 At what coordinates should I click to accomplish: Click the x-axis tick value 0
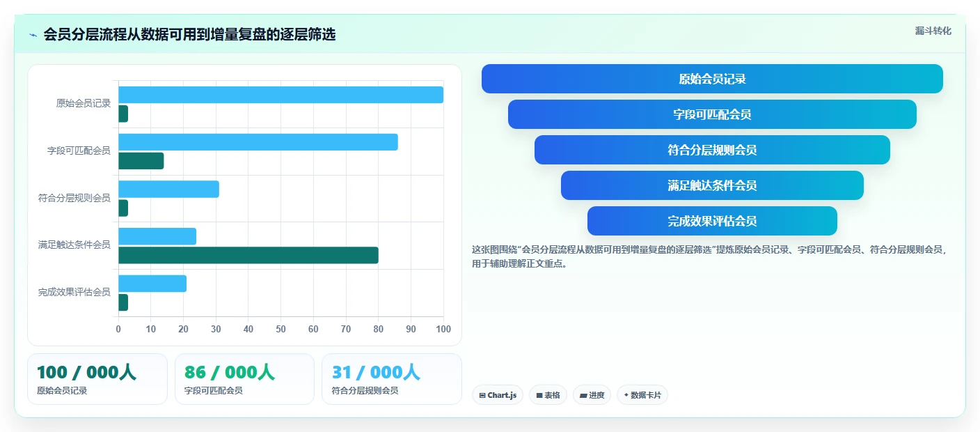[x=118, y=329]
